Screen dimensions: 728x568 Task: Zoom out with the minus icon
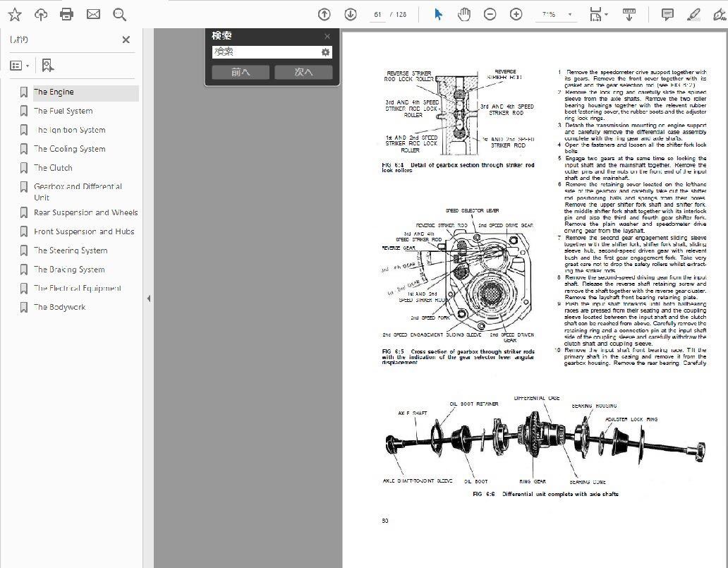click(490, 15)
